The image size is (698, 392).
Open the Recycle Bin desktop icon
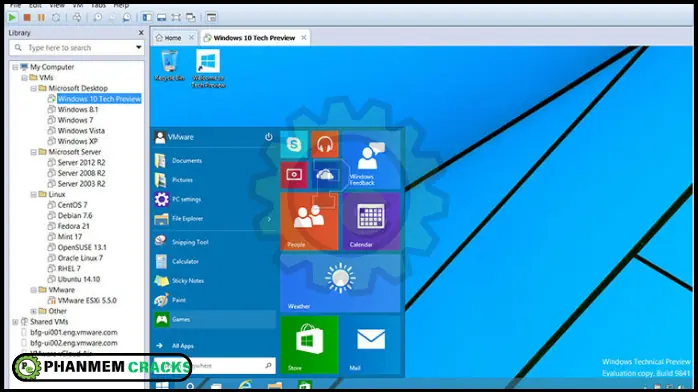pos(169,66)
